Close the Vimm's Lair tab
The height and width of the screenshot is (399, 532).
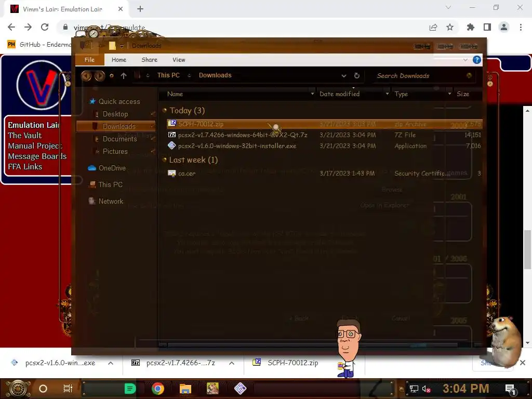[121, 9]
